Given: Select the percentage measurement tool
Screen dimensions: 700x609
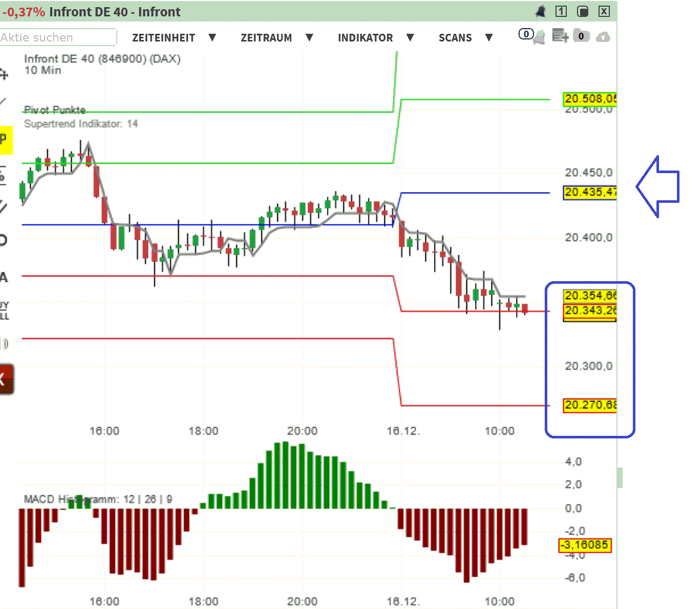Looking at the screenshot, I should tap(4, 177).
